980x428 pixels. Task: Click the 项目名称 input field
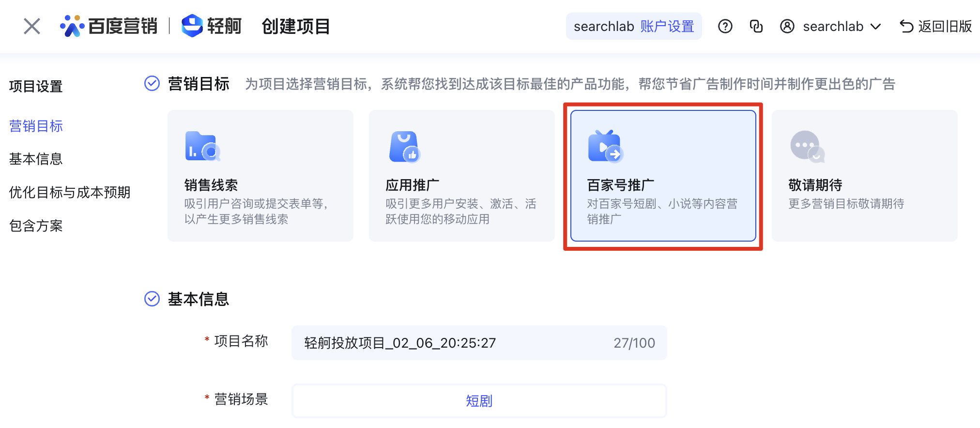(x=479, y=343)
